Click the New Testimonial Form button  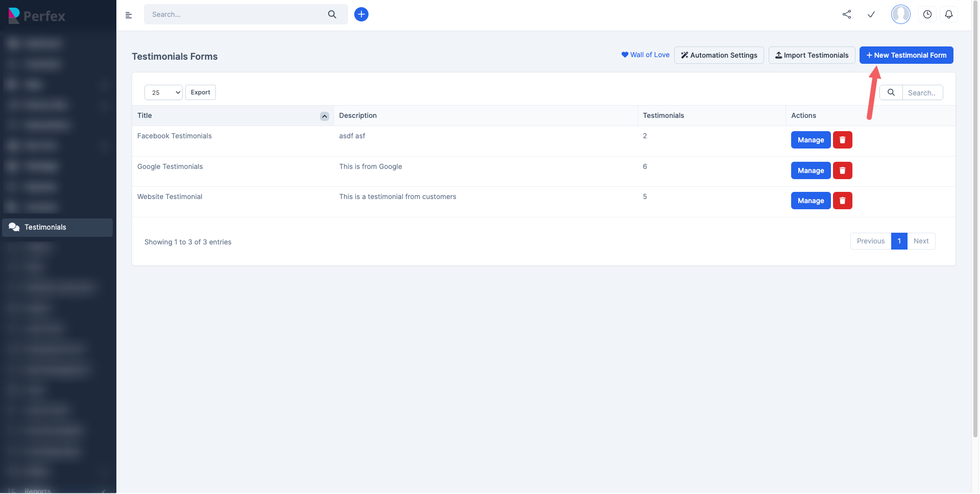point(906,55)
